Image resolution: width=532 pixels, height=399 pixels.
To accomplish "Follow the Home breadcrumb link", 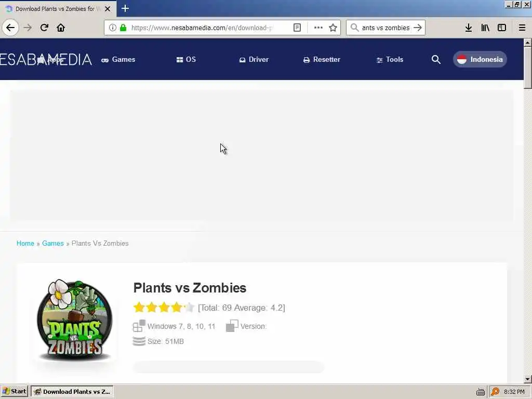I will tap(25, 243).
